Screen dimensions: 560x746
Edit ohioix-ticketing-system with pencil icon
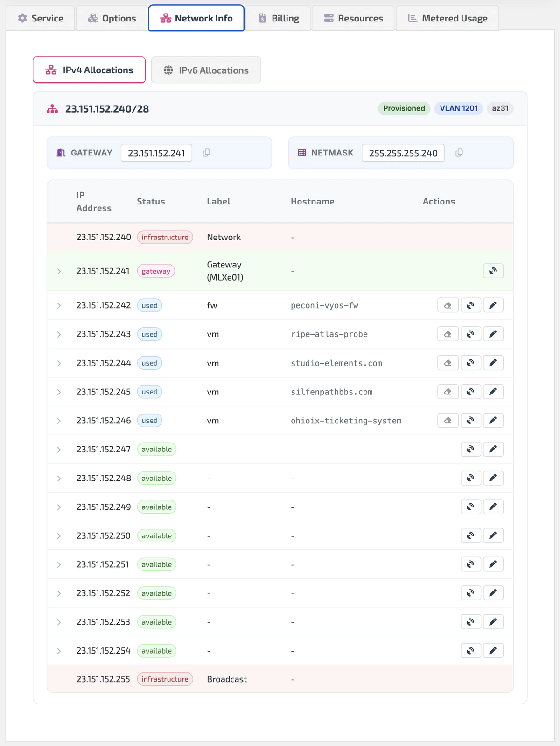click(493, 421)
